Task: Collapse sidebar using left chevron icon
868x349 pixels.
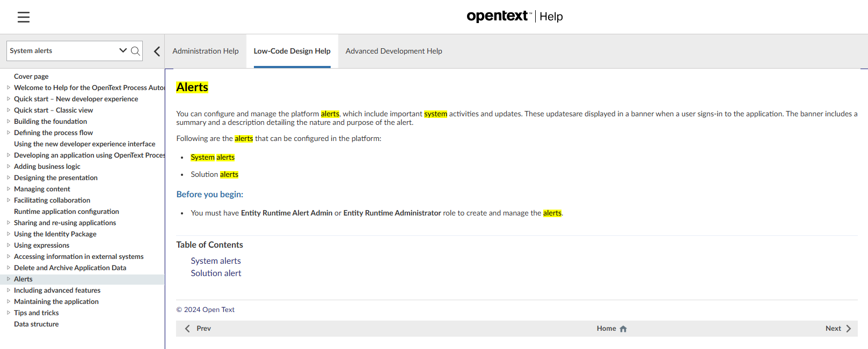Action: click(157, 51)
